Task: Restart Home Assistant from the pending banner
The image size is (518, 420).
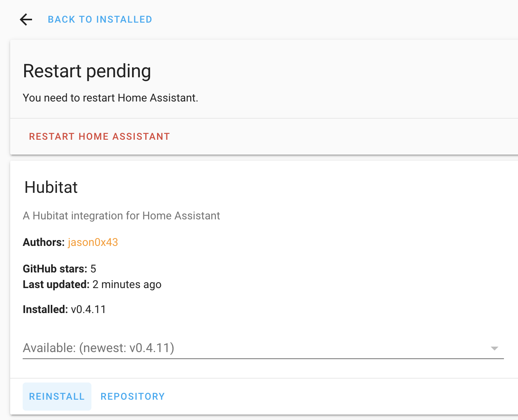Action: coord(99,136)
